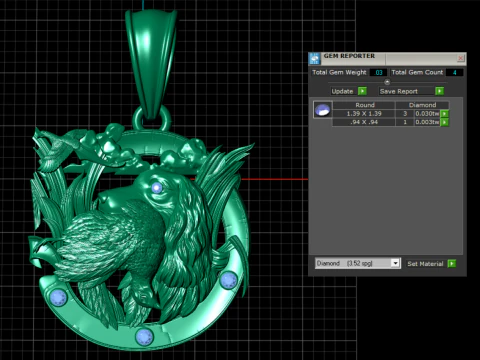Click the Total Gem Count value field
This screenshot has height=360, width=480.
pyautogui.click(x=454, y=72)
